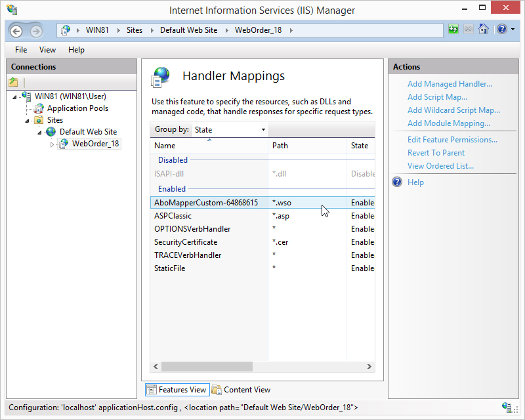Click the Stop icon in the toolbar
Screen dimensions: 525x420
(468, 29)
